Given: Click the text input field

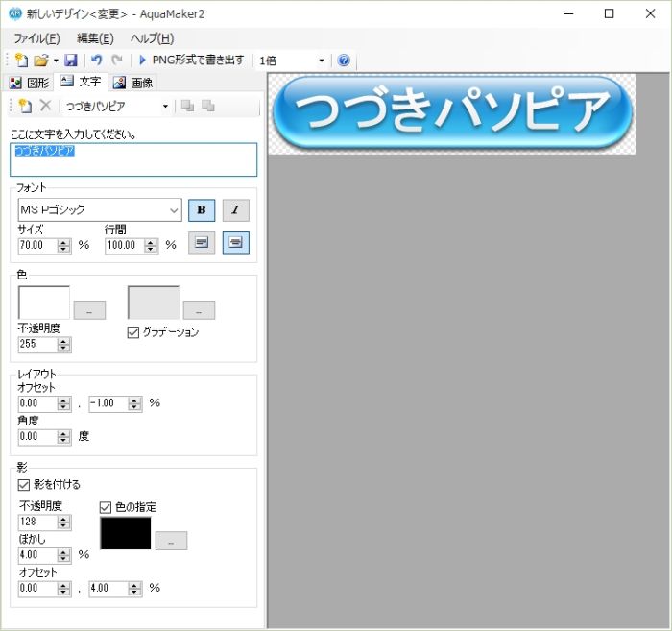Looking at the screenshot, I should tap(134, 160).
